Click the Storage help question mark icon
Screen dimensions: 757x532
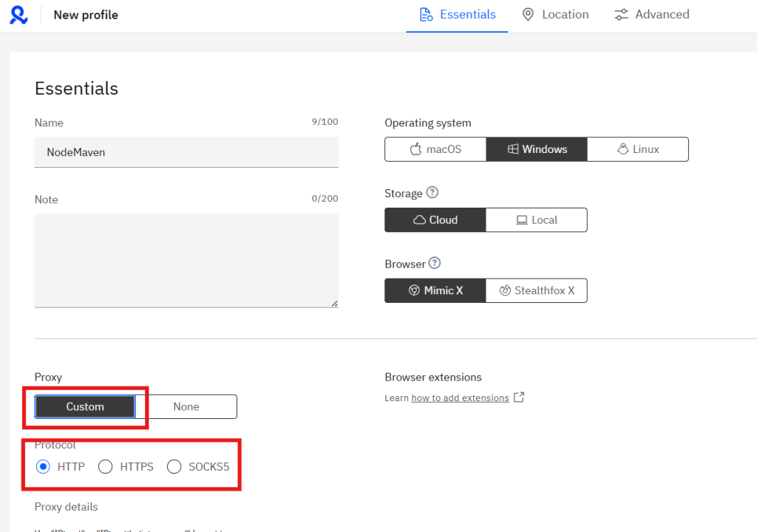[x=432, y=193]
